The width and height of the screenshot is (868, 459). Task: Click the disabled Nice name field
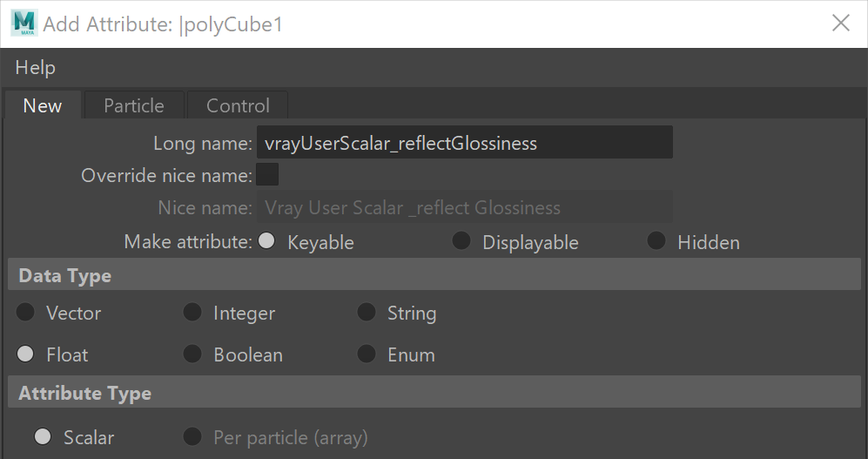464,207
